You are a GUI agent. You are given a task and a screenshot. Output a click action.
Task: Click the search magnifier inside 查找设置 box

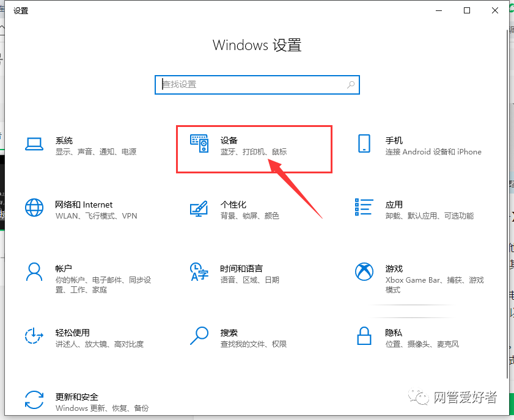coord(350,85)
